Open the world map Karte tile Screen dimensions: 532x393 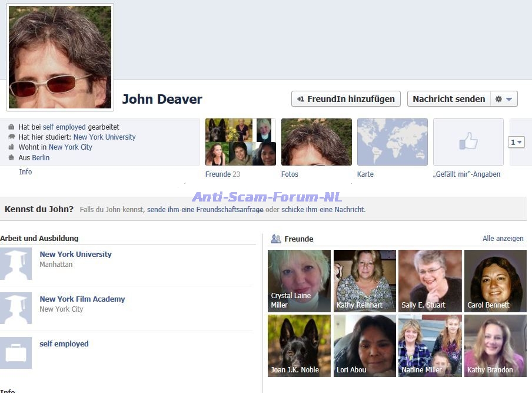pyautogui.click(x=392, y=142)
